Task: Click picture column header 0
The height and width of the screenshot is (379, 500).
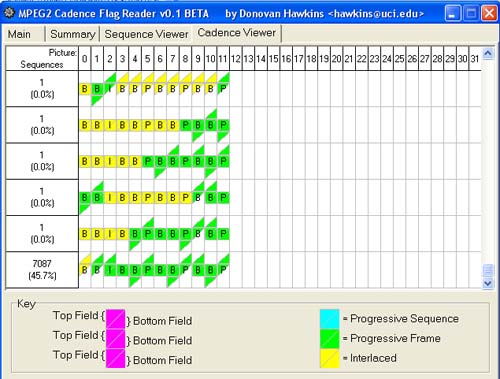Action: 85,59
